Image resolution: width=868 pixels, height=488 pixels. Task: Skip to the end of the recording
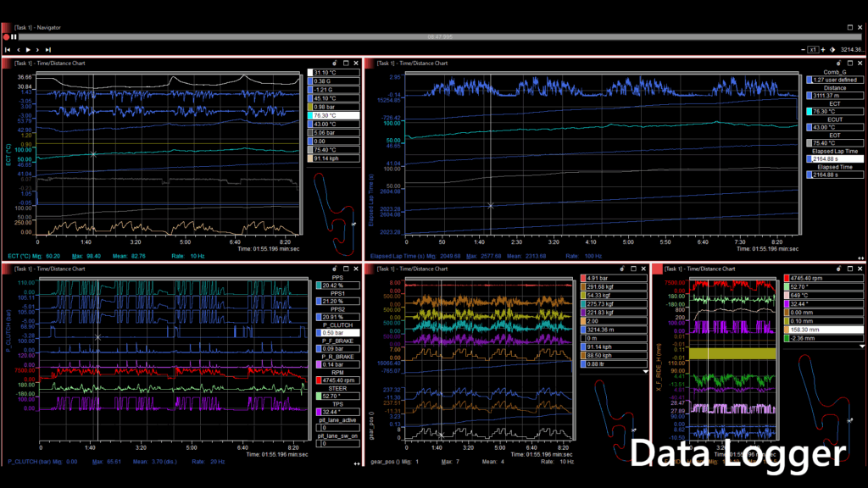click(49, 50)
